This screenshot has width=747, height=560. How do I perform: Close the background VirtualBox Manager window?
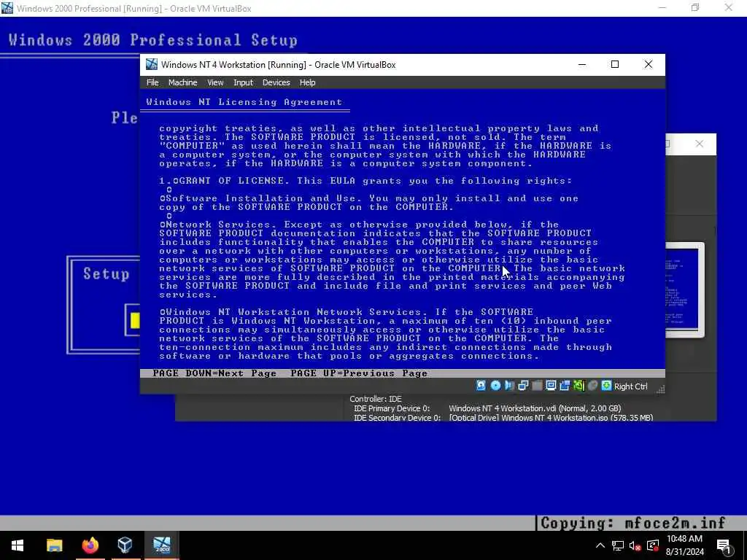[700, 144]
